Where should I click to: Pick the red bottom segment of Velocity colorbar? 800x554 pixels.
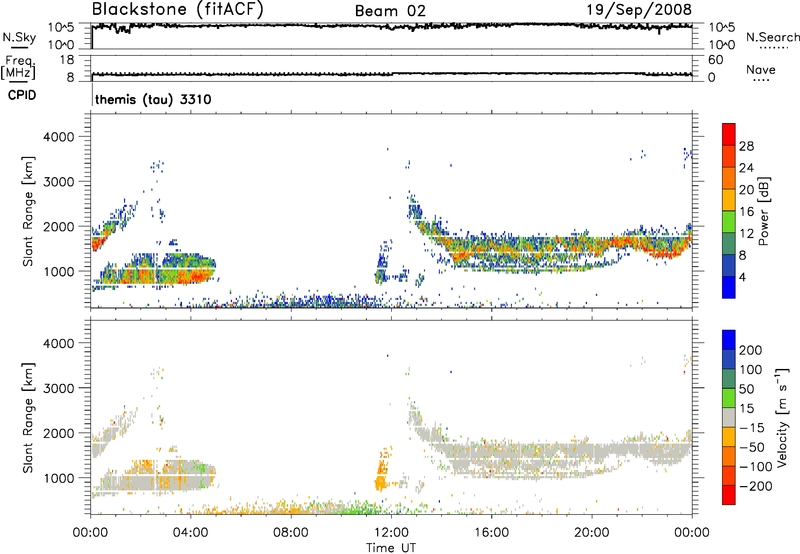[x=729, y=495]
